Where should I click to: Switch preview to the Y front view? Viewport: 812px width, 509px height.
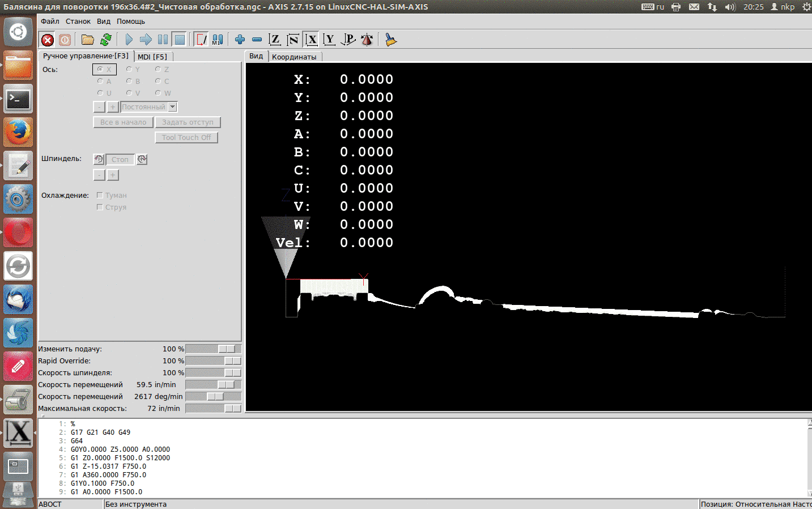329,40
